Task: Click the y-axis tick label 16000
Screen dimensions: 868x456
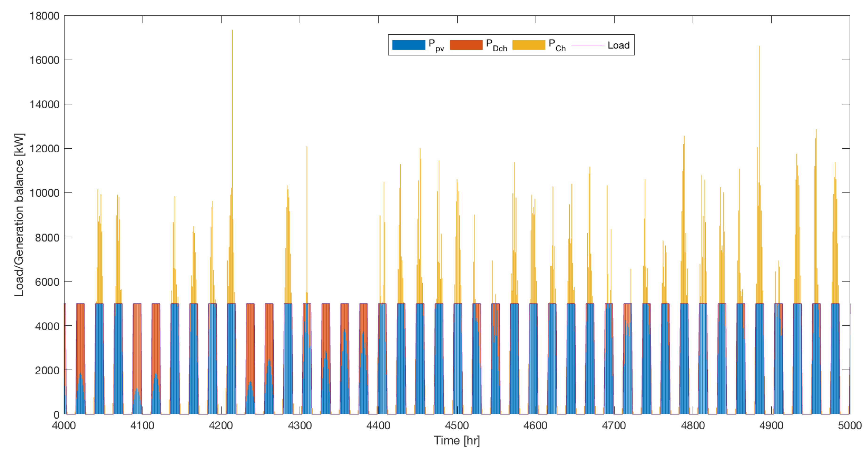Action: pos(44,60)
